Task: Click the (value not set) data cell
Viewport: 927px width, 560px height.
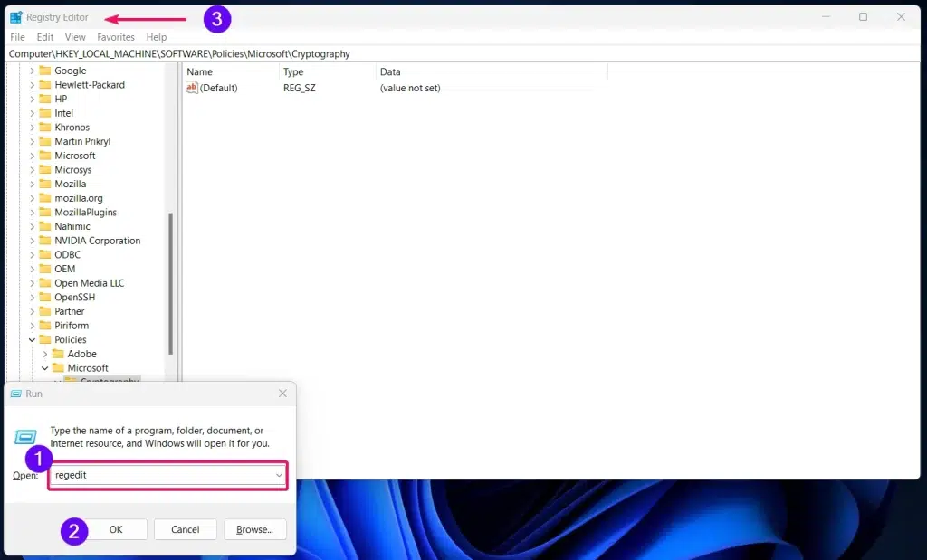Action: pos(410,88)
